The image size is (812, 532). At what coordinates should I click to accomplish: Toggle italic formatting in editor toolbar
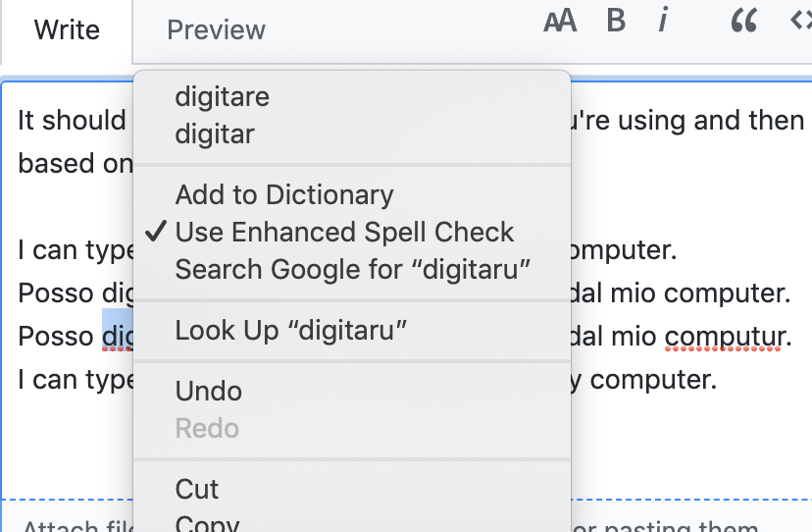tap(663, 20)
